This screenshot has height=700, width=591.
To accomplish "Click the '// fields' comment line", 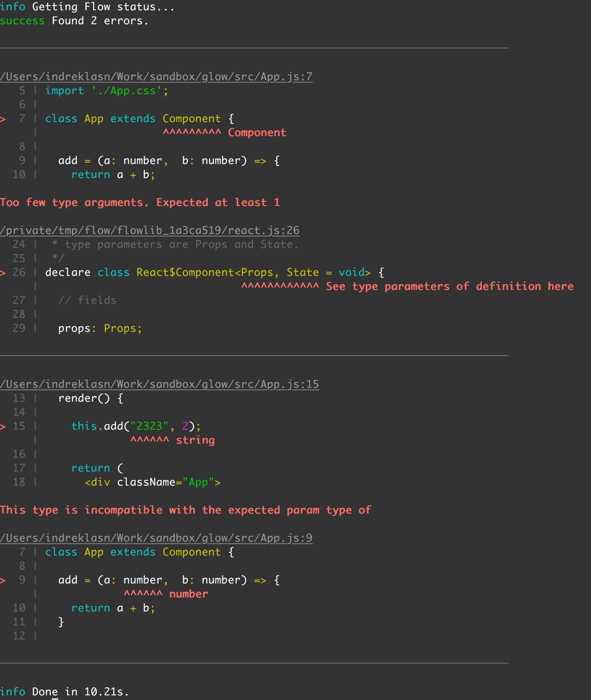I will (x=87, y=300).
